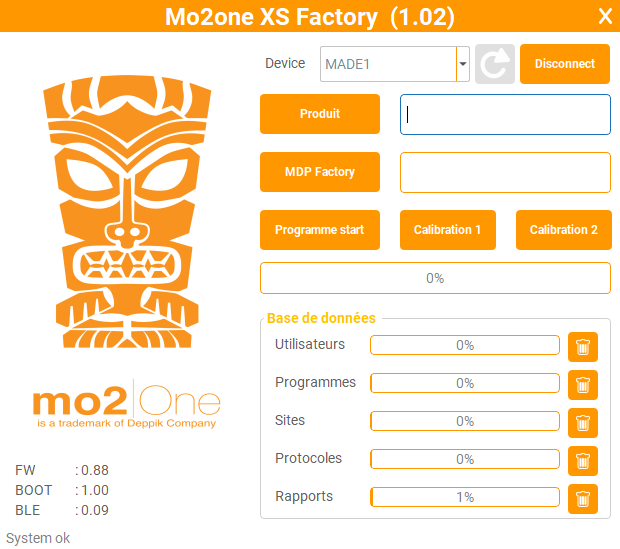Open the Device dropdown arrow
620x549 pixels.
463,64
